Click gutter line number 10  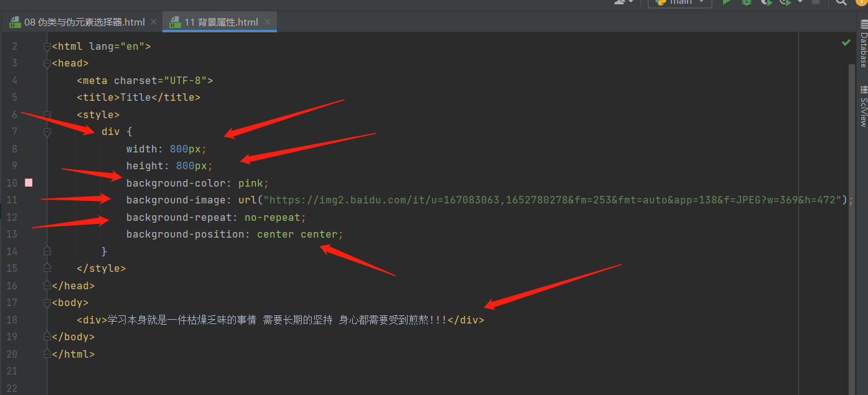click(x=12, y=184)
